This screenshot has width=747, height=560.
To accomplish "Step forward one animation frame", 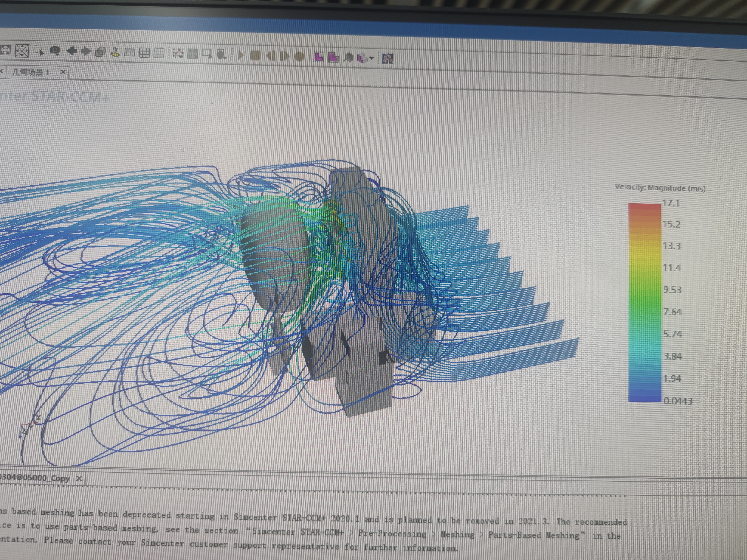I will coord(285,56).
